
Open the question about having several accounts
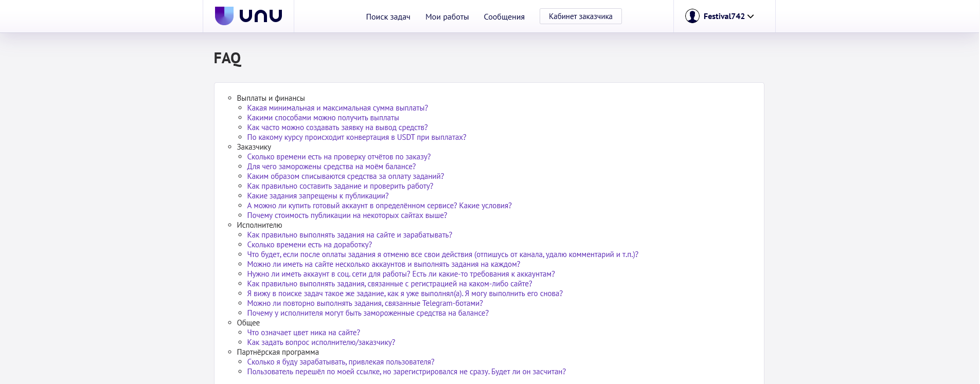384,264
